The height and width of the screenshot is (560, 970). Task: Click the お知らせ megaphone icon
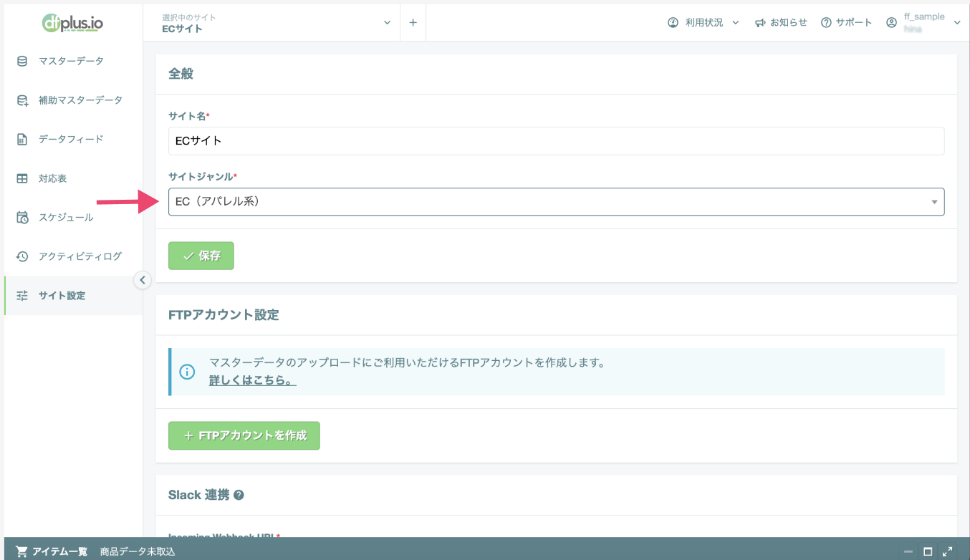[760, 23]
